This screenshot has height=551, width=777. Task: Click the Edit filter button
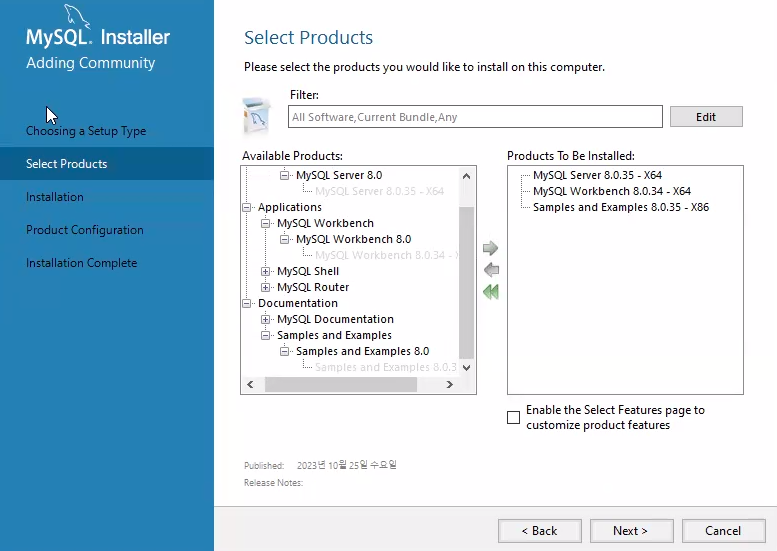[706, 117]
